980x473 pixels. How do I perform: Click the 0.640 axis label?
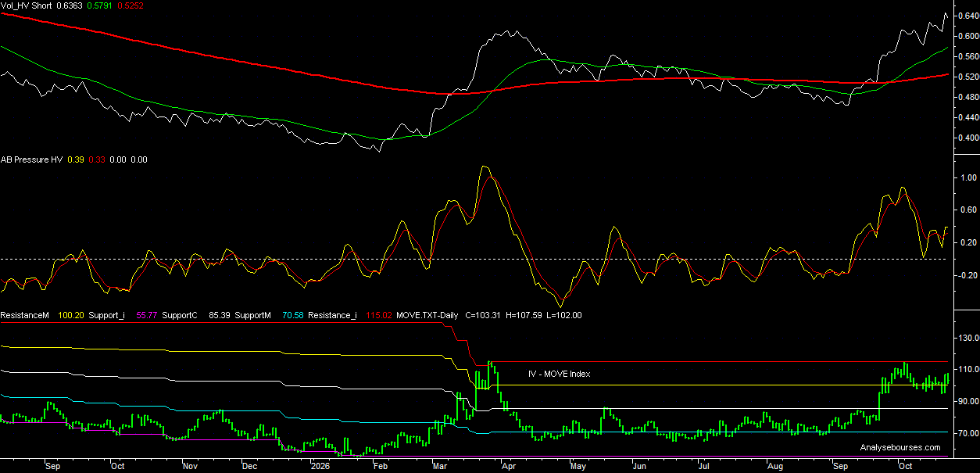point(967,16)
